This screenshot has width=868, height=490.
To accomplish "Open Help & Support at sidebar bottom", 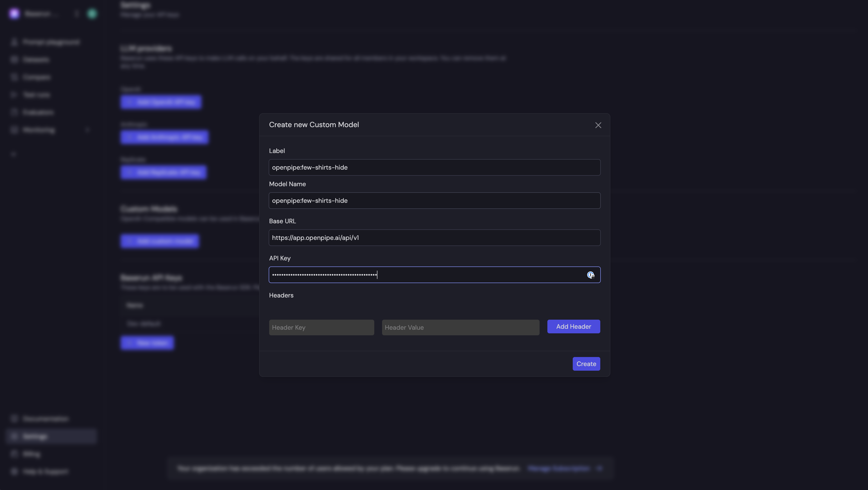I will pyautogui.click(x=14, y=471).
